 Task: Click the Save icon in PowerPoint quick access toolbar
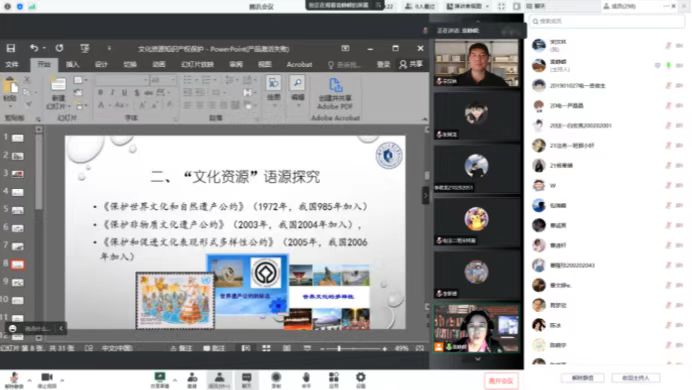coord(11,49)
